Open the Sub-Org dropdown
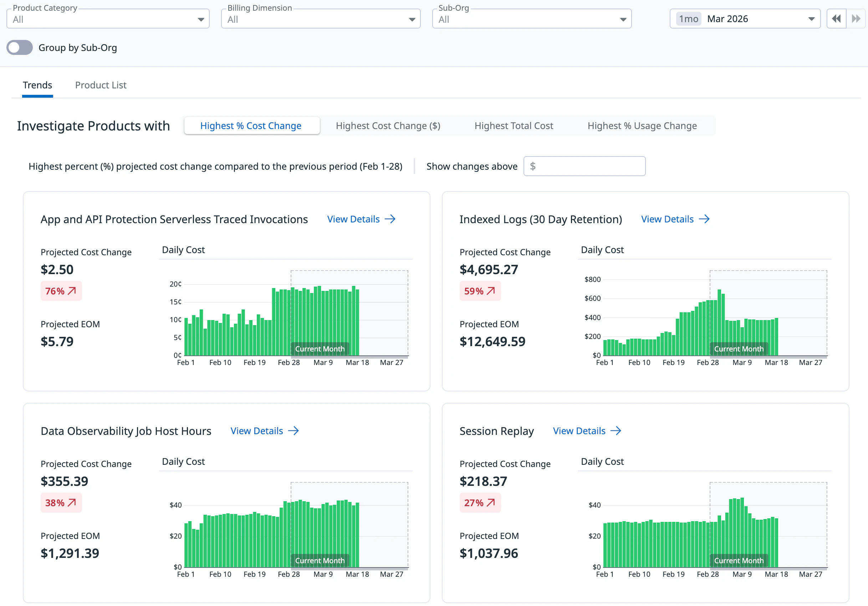 tap(532, 19)
